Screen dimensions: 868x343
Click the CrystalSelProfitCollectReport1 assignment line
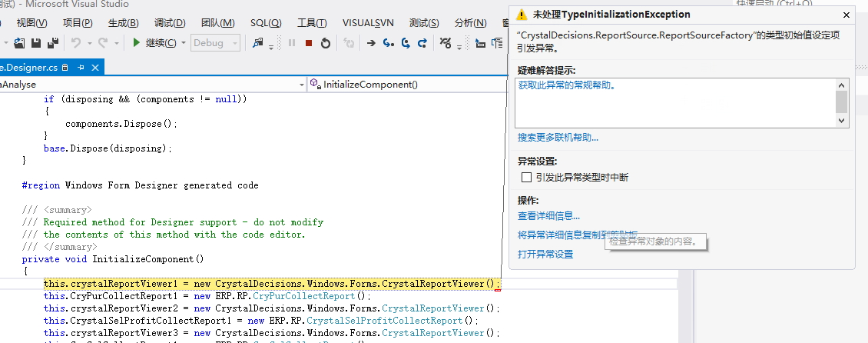coord(260,321)
